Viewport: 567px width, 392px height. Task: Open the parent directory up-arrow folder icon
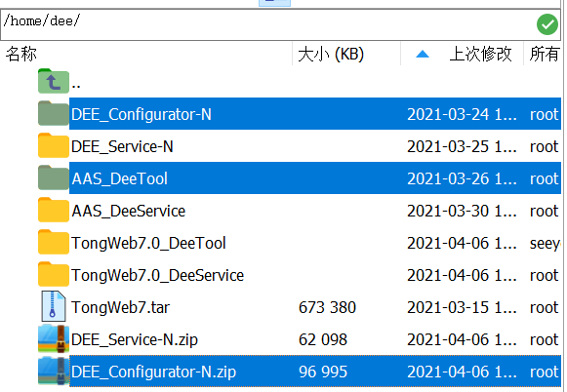tap(53, 81)
